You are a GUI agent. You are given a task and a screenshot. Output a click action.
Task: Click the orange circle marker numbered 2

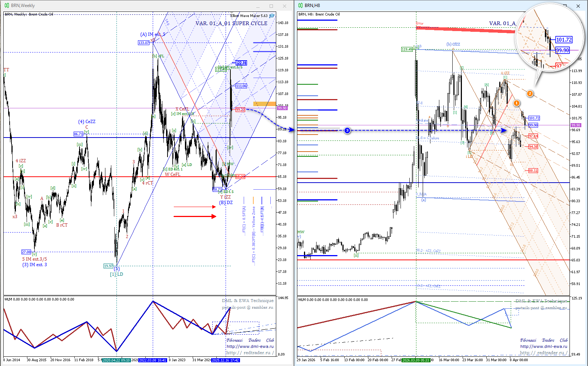point(530,94)
